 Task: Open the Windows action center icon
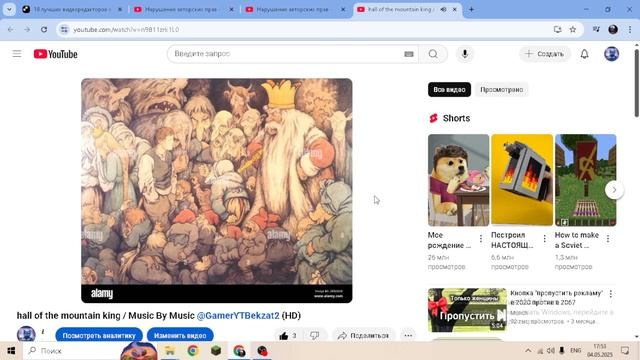(x=625, y=351)
